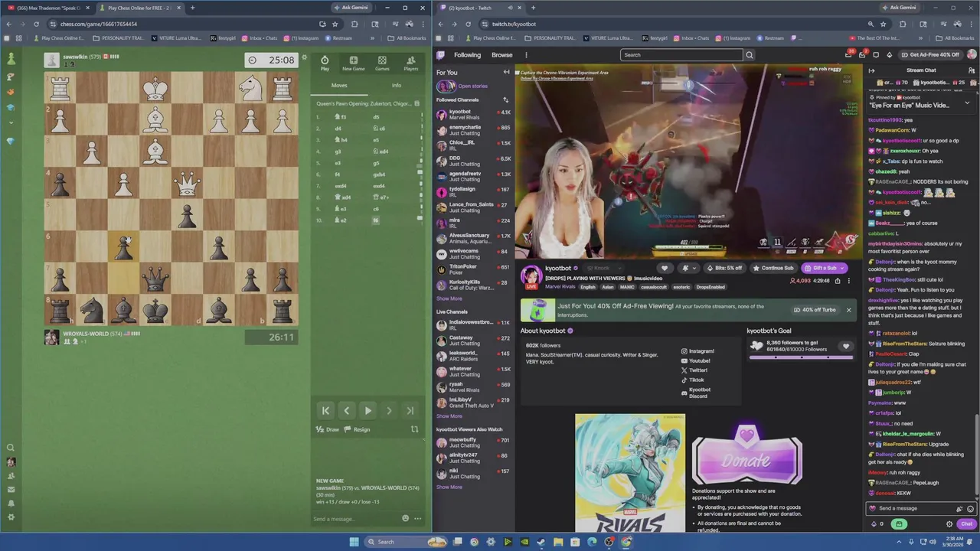Click the chess.com pawn logo
This screenshot has height=551, width=980.
pos(11,58)
